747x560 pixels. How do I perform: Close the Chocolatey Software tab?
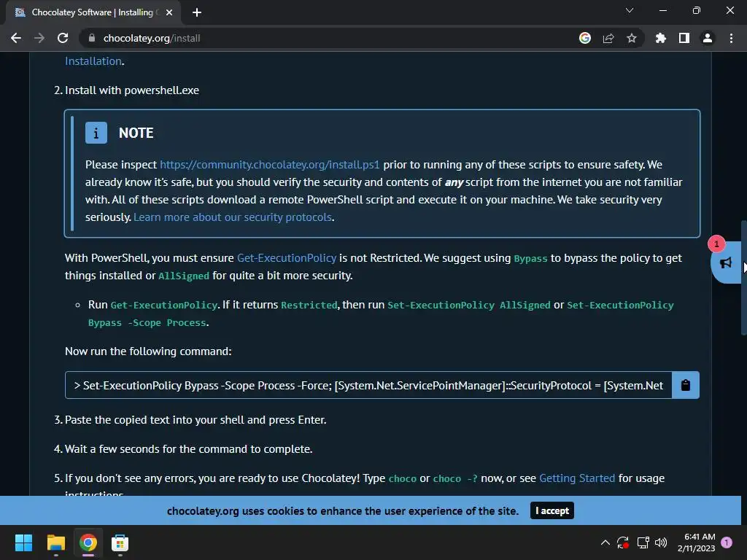point(169,12)
